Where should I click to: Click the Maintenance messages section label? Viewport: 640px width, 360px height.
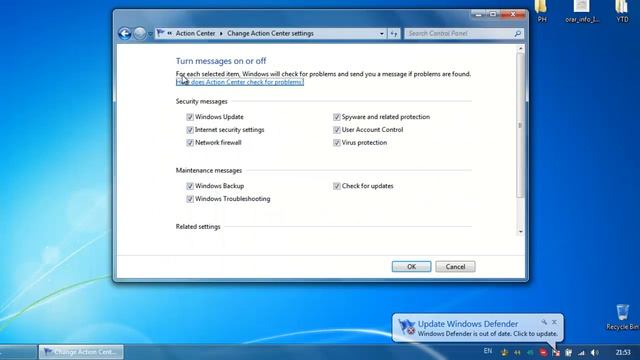tap(209, 171)
